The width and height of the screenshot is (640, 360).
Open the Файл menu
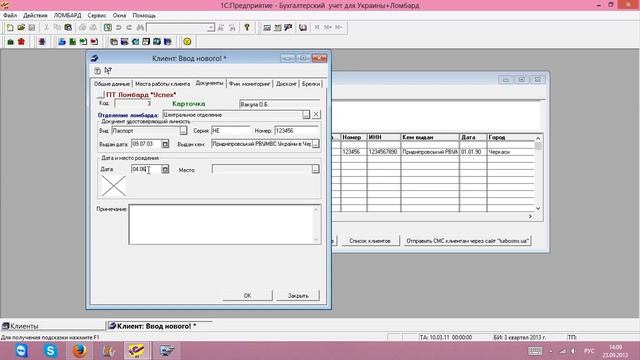(10, 15)
